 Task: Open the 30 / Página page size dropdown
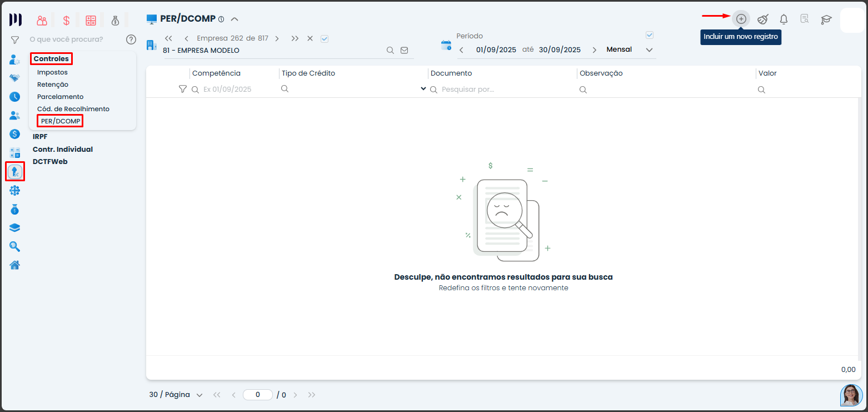point(176,395)
